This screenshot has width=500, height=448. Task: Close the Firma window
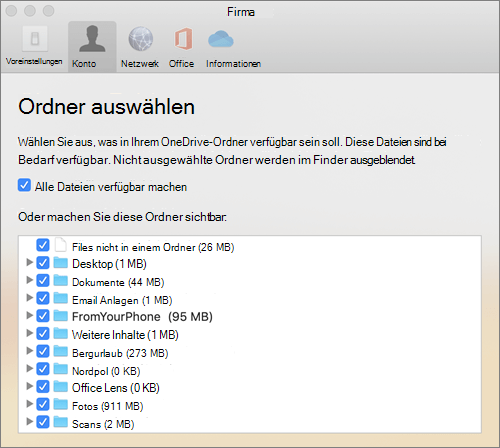click(11, 11)
